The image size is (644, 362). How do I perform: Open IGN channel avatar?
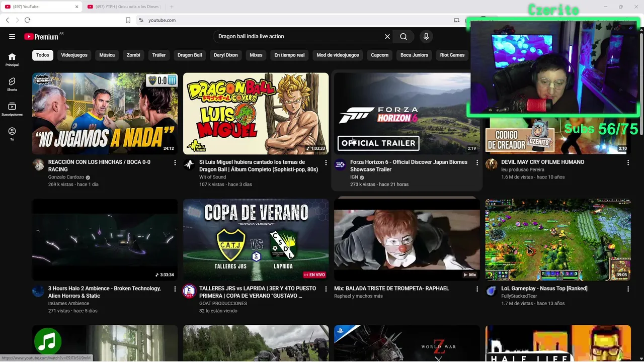340,164
